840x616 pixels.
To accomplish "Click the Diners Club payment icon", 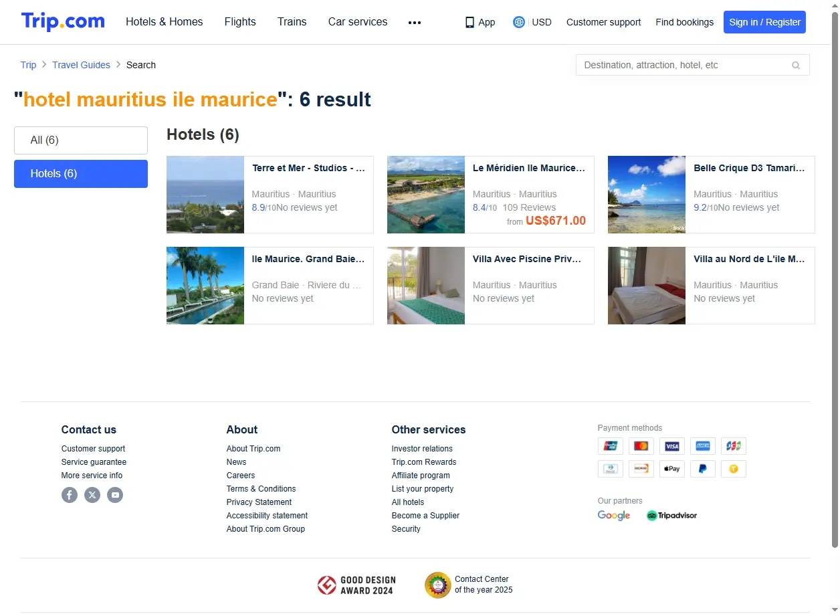I will [x=611, y=469].
